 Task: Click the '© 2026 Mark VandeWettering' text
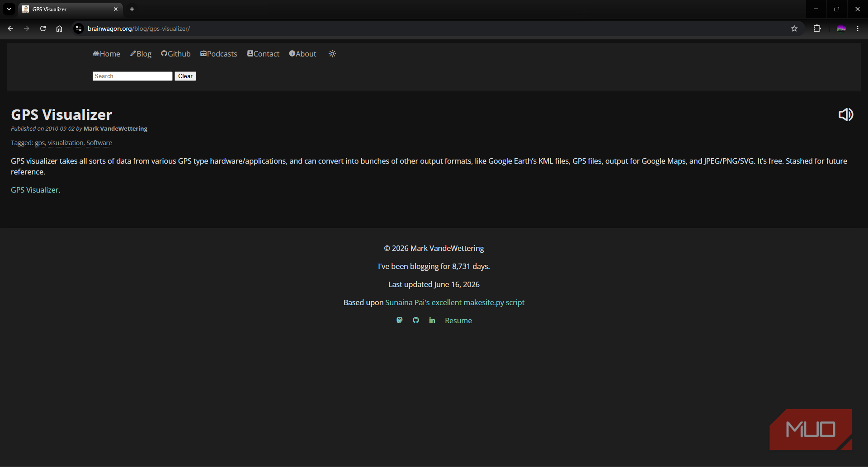(x=434, y=248)
